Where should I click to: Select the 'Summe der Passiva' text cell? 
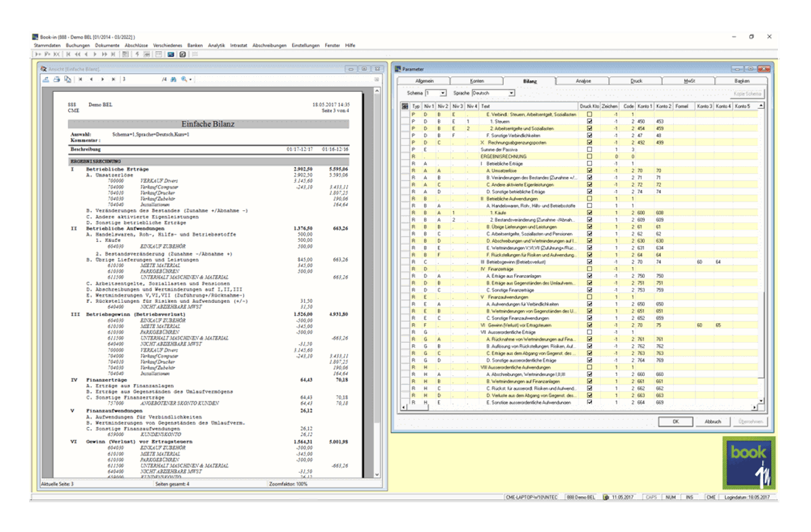coord(529,149)
